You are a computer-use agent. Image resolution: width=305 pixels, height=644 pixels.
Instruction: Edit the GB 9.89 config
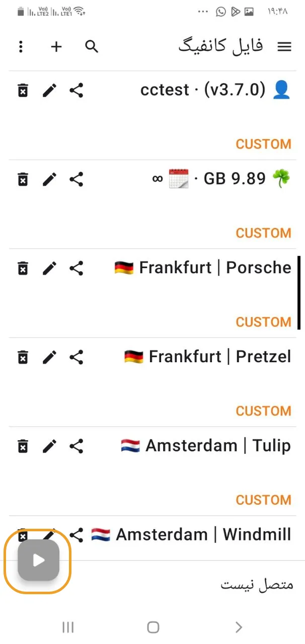click(49, 179)
